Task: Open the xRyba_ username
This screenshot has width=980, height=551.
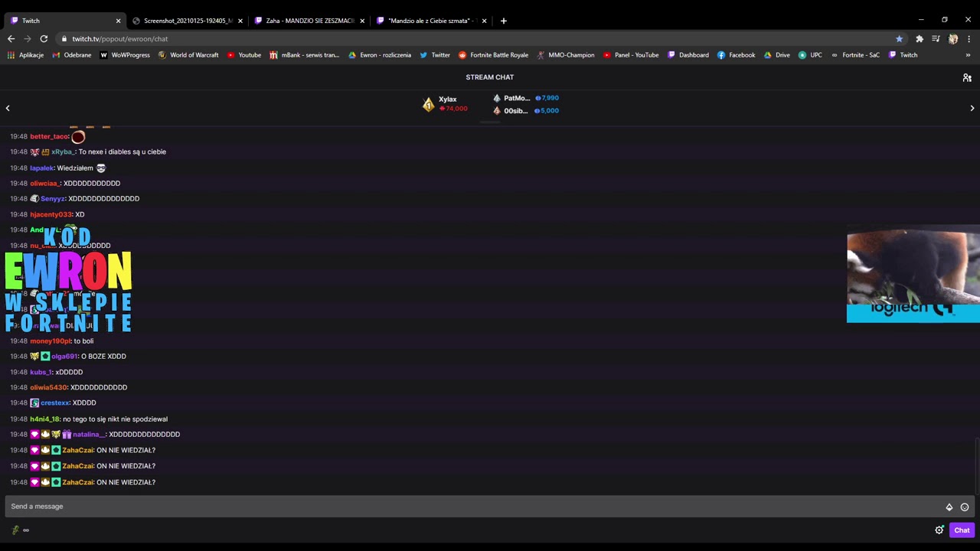Action: pos(63,152)
